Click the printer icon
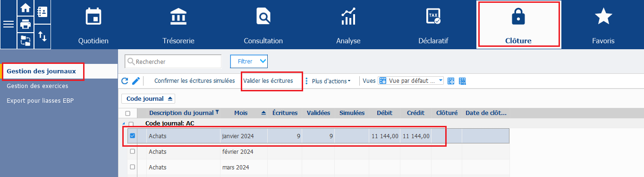Screen dimensions: 644x177 [25, 24]
